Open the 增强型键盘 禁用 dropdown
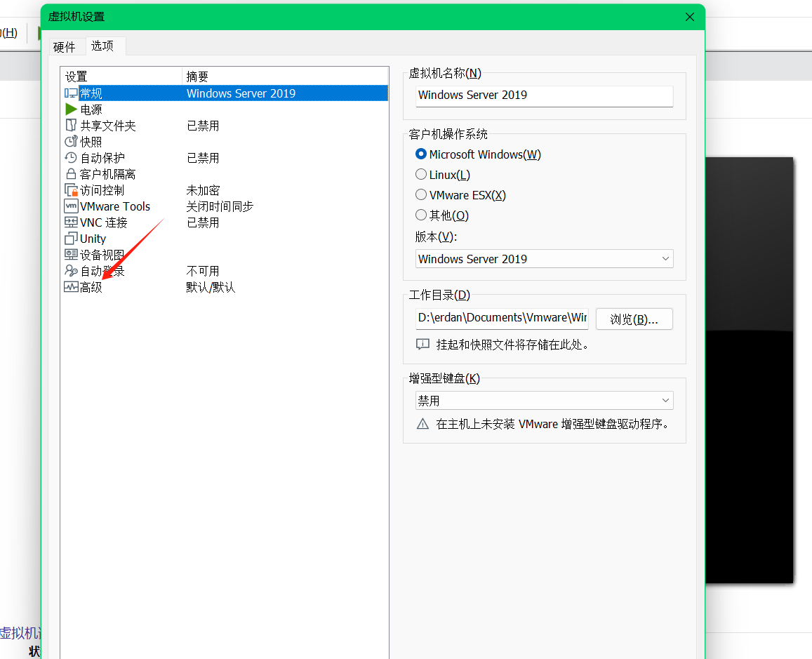The image size is (812, 659). 545,401
